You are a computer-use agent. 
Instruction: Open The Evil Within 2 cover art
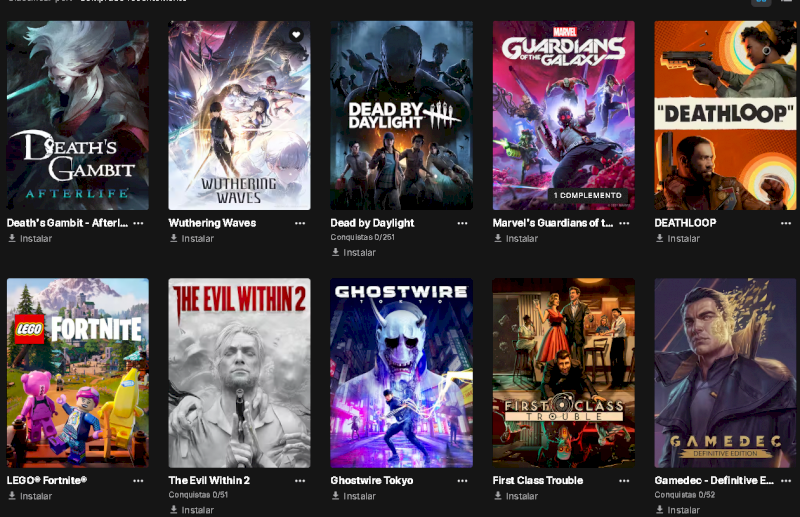pos(239,373)
